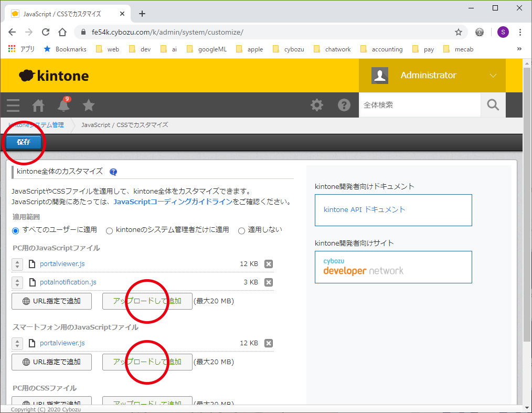Viewport: 532px width, 413px height.
Task: Click アップロードして追加 under PC JavaScript files
Action: coord(147,301)
